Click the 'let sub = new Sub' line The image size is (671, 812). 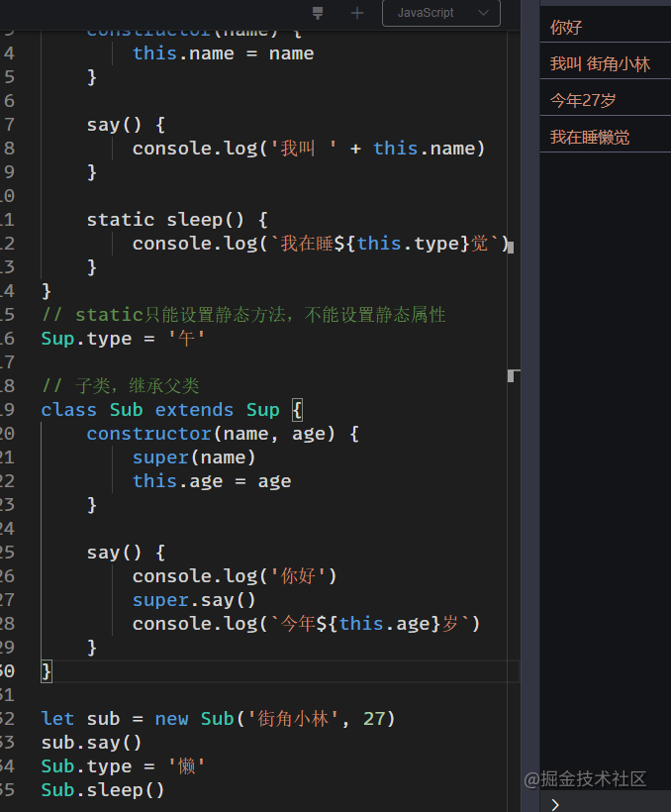(218, 719)
